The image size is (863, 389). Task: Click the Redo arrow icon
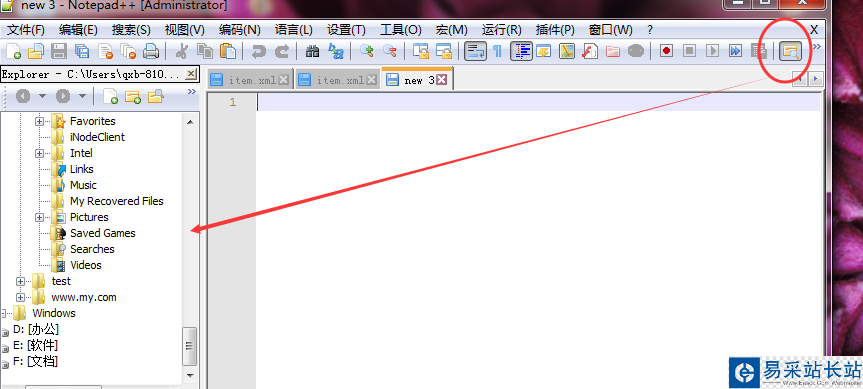point(282,51)
